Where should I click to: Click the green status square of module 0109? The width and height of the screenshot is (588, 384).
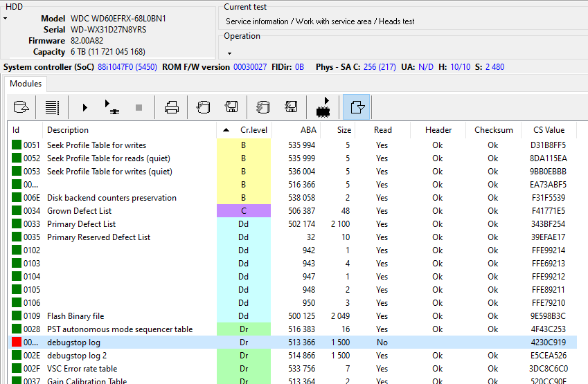coord(17,316)
